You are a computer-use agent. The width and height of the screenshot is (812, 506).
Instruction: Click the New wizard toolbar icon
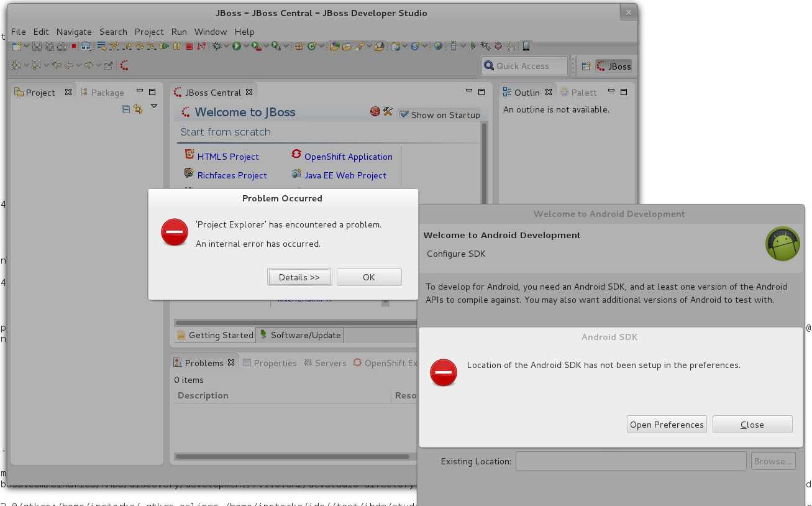pyautogui.click(x=17, y=46)
